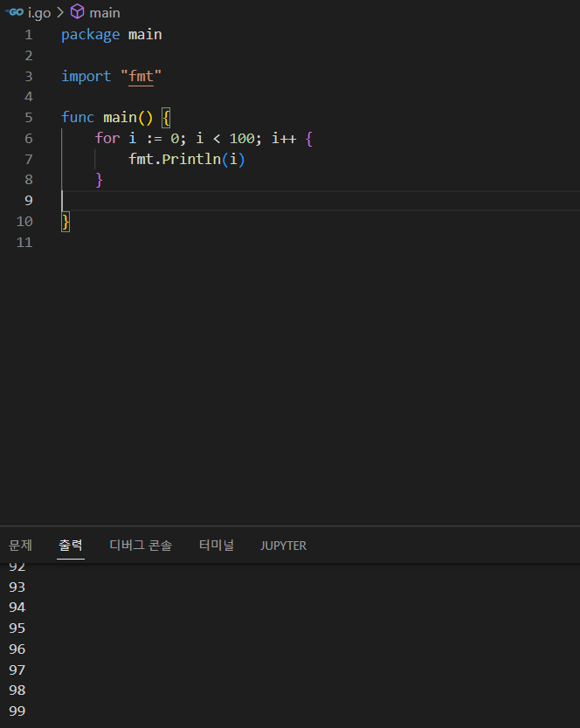The width and height of the screenshot is (580, 728).
Task: Click output value 99
Action: (17, 711)
